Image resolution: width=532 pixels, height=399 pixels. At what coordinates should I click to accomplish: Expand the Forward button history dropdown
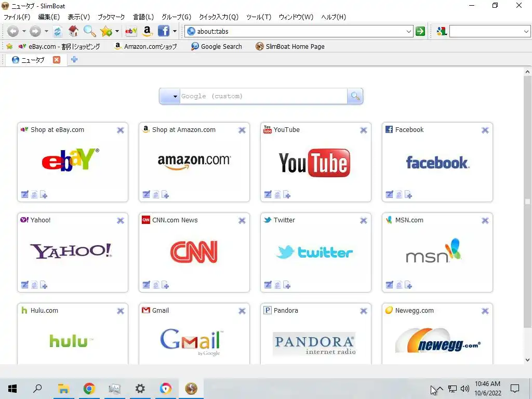(x=46, y=31)
